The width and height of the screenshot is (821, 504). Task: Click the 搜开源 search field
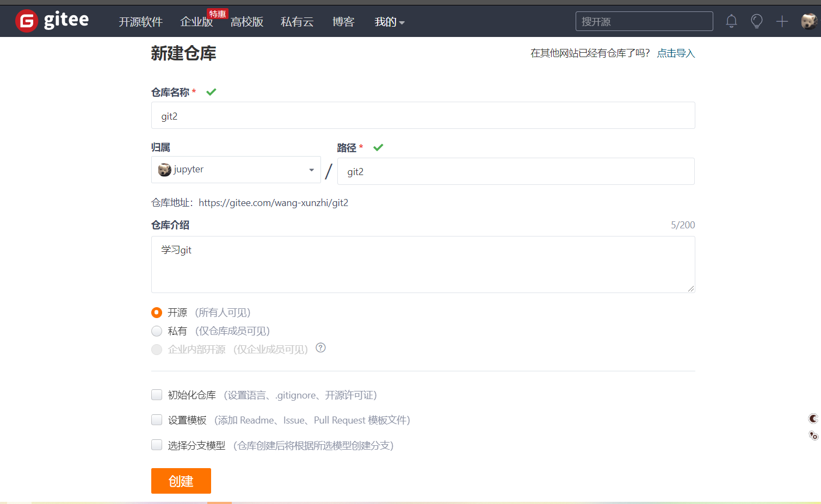pos(644,21)
